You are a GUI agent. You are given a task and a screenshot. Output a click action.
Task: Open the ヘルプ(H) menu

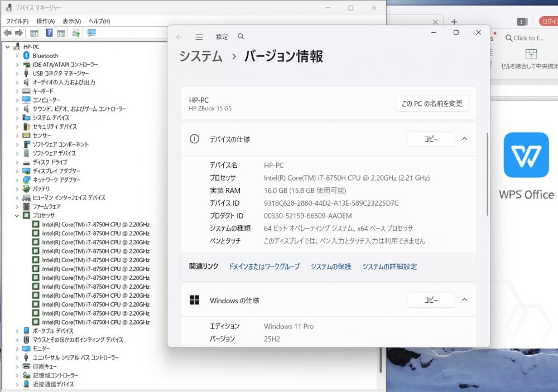tap(99, 21)
